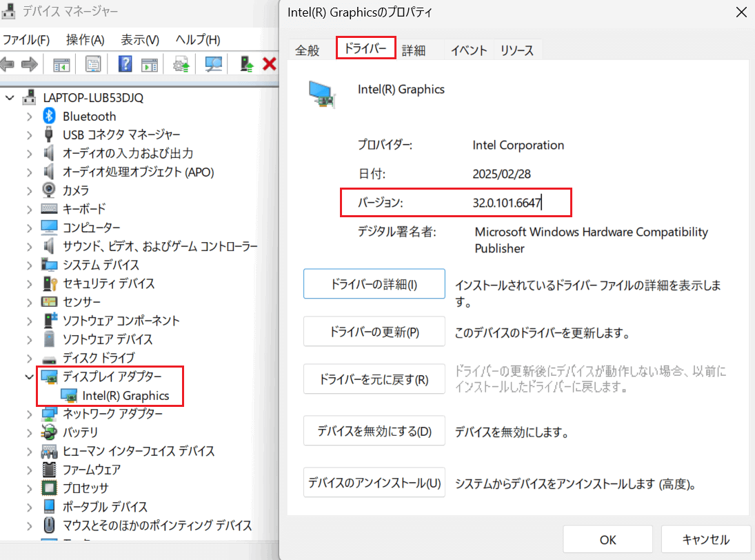Image resolution: width=755 pixels, height=560 pixels.
Task: Click the オーディオ処理オブジェクト (APO) tree label
Action: pyautogui.click(x=138, y=172)
